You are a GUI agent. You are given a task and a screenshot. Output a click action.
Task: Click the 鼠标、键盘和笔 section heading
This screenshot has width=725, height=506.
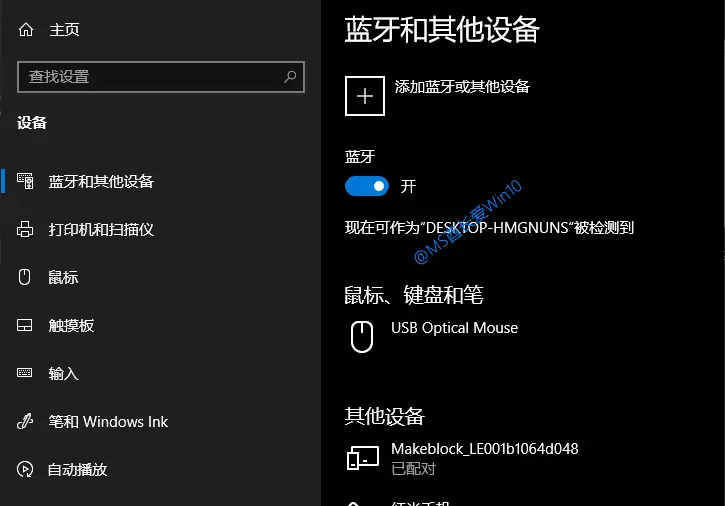[x=414, y=295]
